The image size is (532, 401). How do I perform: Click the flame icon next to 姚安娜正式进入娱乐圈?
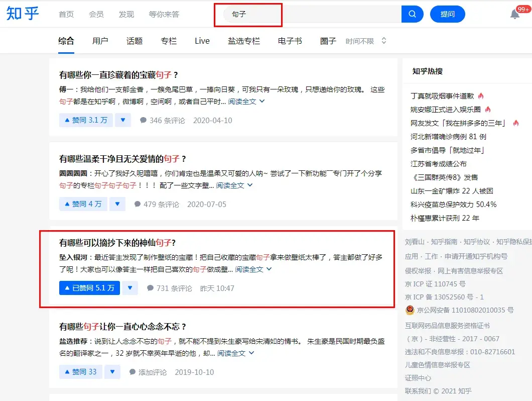[488, 110]
